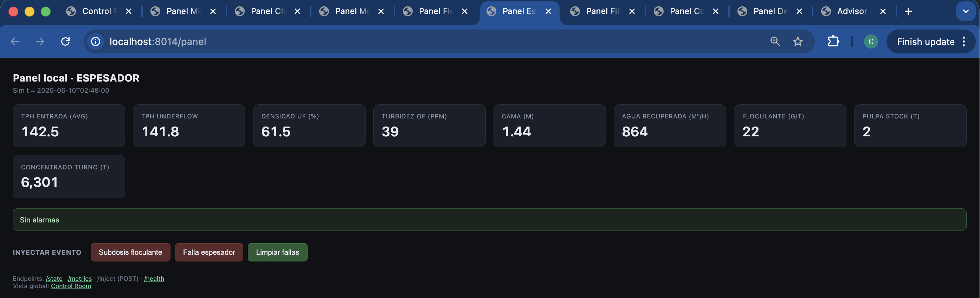View site information icon beside localhost URL
Screen dimensions: 980x298
[x=96, y=41]
